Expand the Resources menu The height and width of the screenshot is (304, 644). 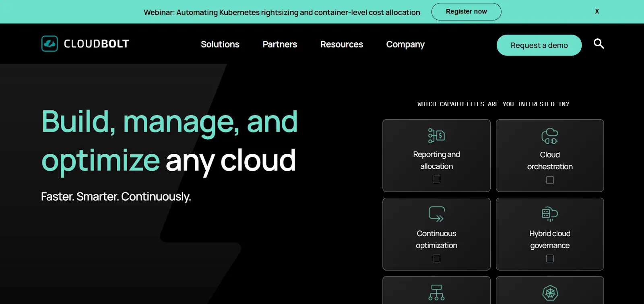342,44
